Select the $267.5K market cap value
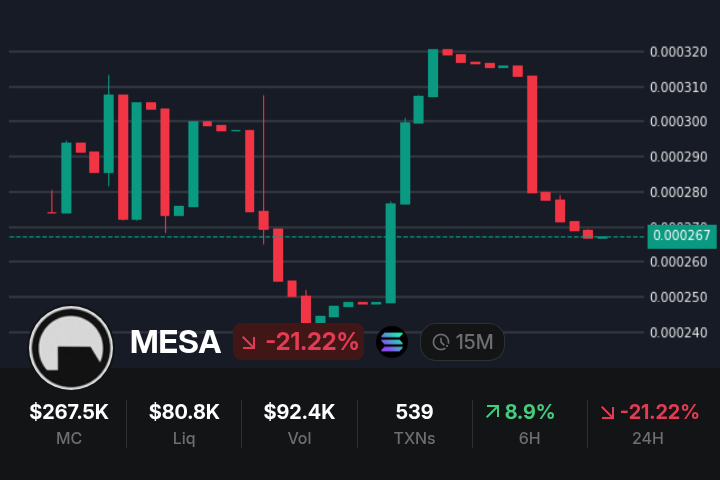This screenshot has height=480, width=720. coord(69,411)
